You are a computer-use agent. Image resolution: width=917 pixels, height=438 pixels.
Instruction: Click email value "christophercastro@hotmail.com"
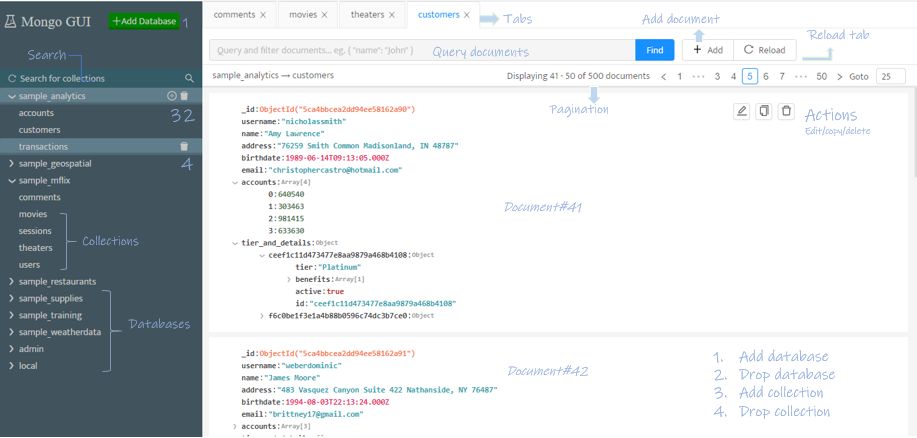pos(336,170)
